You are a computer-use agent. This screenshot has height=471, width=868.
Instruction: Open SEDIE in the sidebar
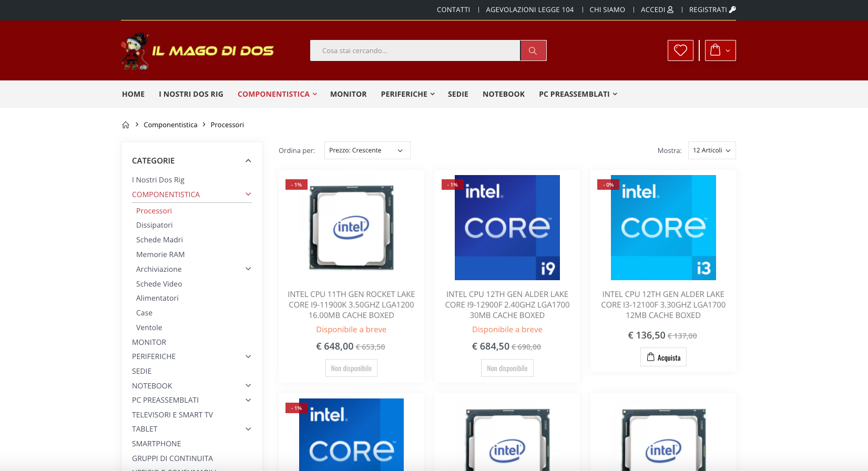[141, 371]
